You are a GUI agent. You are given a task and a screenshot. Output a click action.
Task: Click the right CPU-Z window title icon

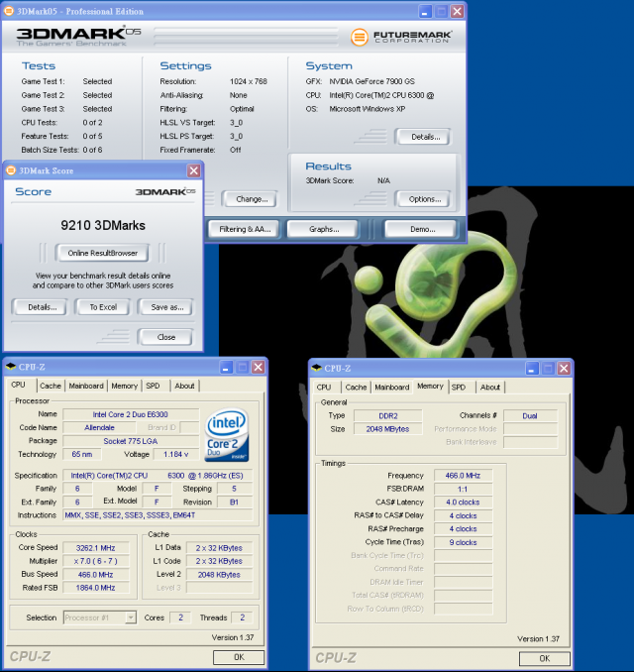[317, 368]
